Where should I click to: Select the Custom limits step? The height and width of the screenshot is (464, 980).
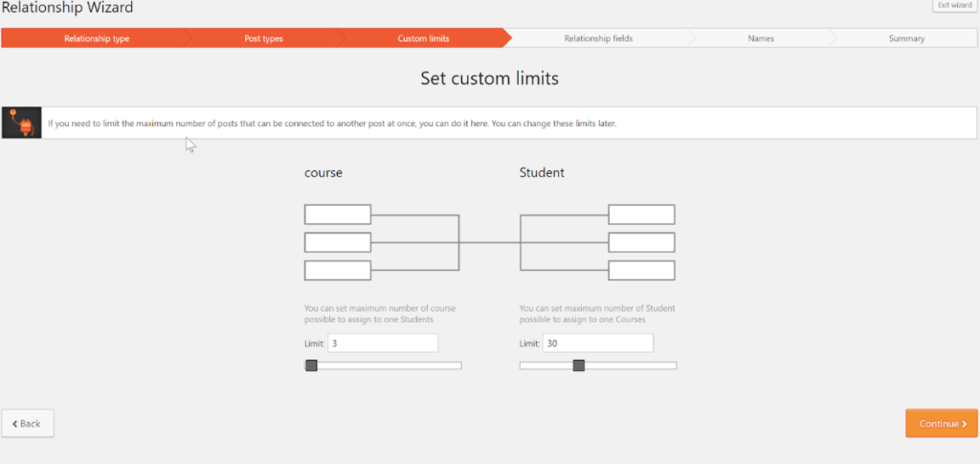click(423, 38)
